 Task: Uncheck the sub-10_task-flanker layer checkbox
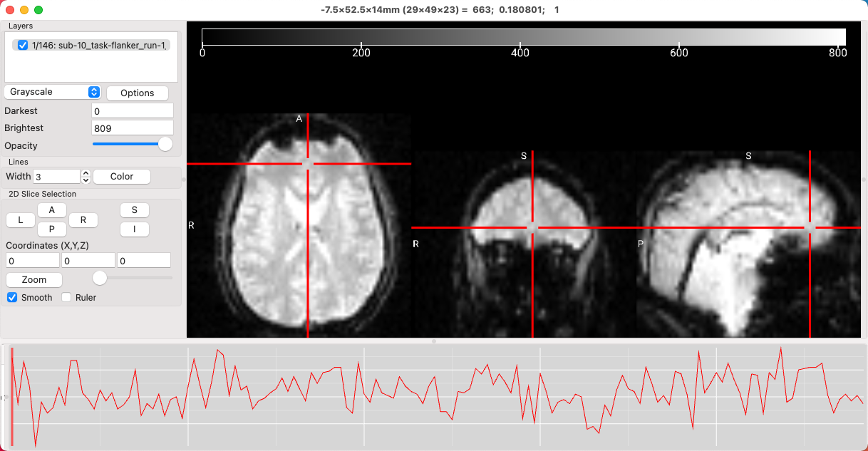pos(23,46)
